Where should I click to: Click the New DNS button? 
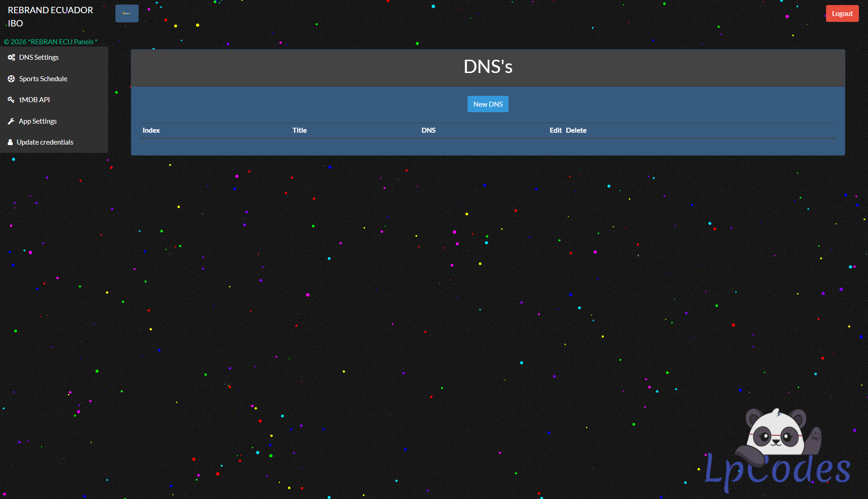pyautogui.click(x=488, y=104)
